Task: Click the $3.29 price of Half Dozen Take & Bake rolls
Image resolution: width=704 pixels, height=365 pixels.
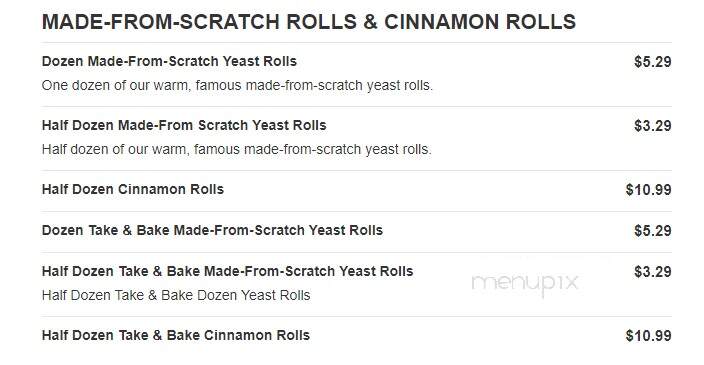Action: (x=653, y=272)
